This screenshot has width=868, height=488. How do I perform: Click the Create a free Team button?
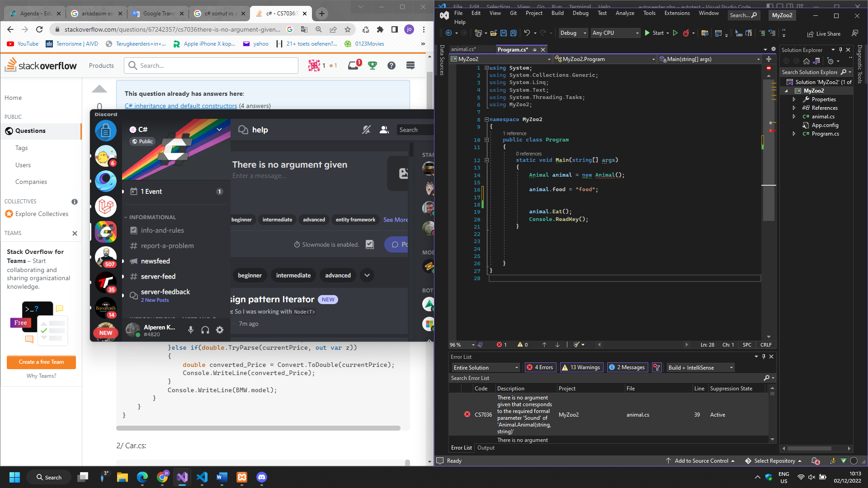(41, 362)
